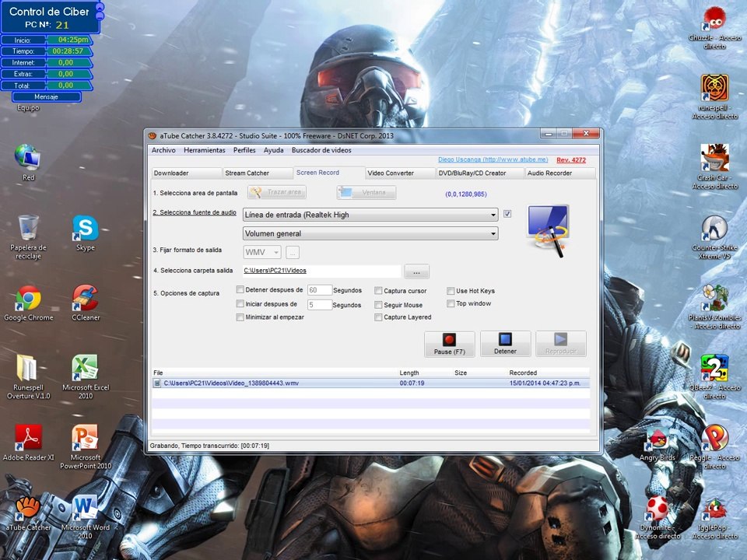
Task: Click the Pause (F7) recording button
Action: 449,344
